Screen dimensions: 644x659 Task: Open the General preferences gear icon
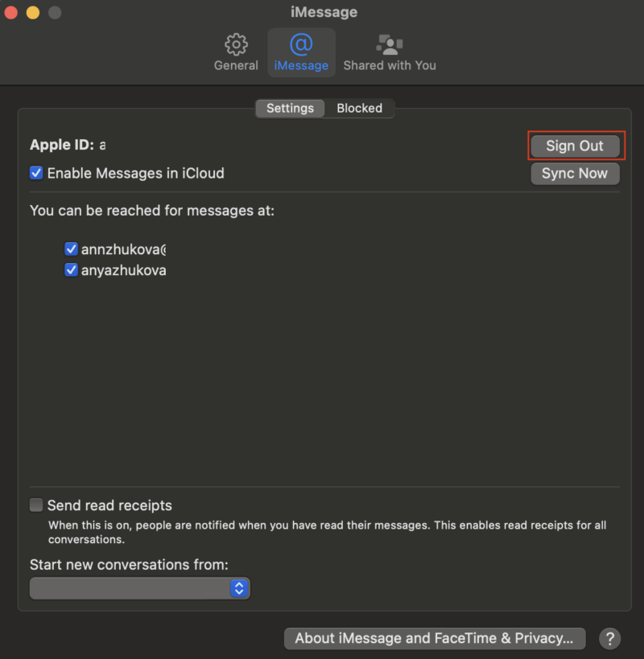(236, 45)
